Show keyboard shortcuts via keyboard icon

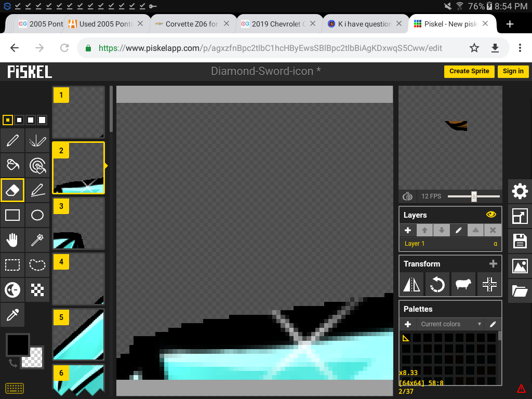click(x=15, y=388)
